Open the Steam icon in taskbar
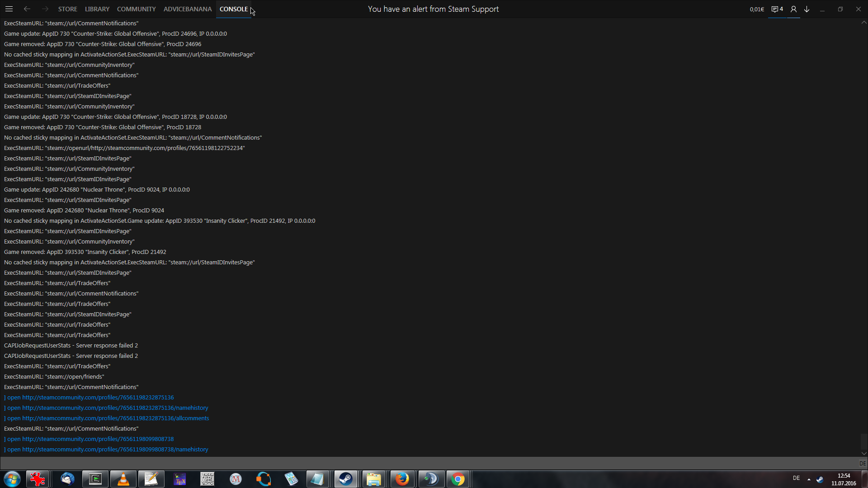The height and width of the screenshot is (488, 868). pos(346,479)
